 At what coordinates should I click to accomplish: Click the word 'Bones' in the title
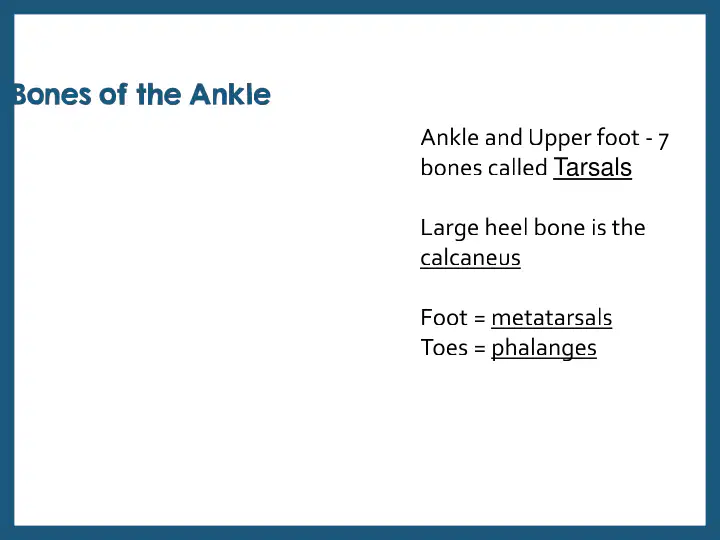click(x=52, y=95)
